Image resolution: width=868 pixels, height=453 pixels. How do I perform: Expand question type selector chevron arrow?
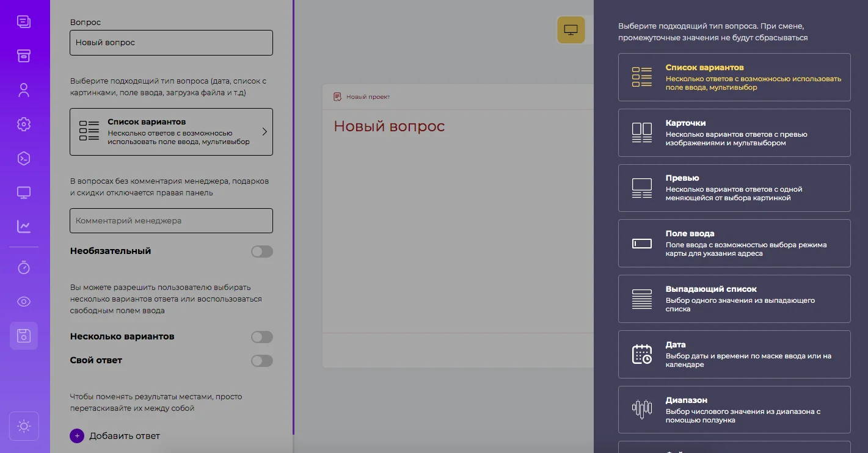point(264,131)
